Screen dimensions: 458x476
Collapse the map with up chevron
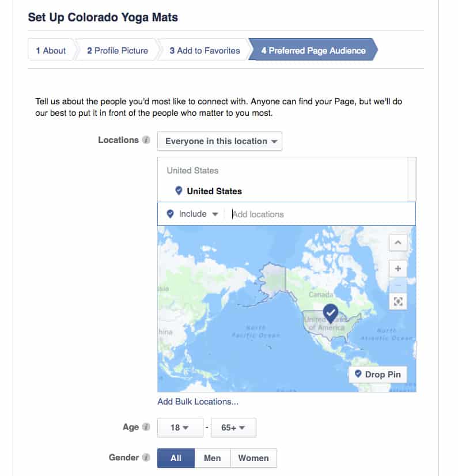tap(398, 243)
